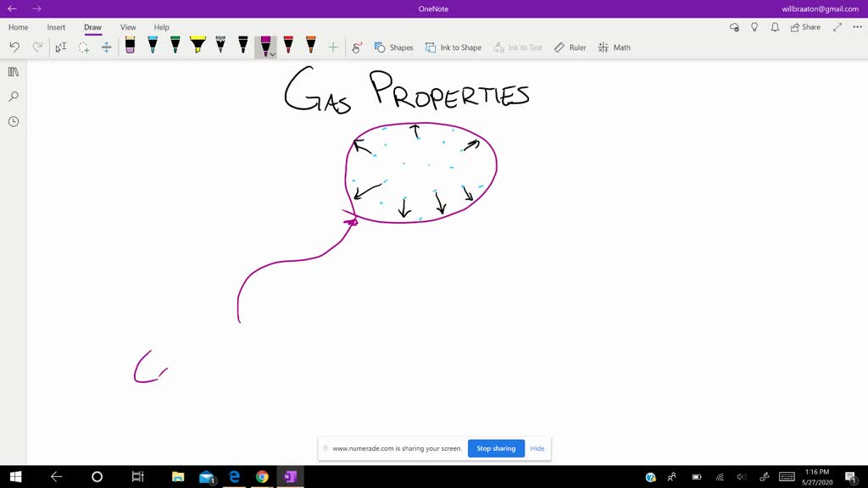Open the search magnifier in sidebar
The width and height of the screenshot is (868, 488).
[x=14, y=97]
